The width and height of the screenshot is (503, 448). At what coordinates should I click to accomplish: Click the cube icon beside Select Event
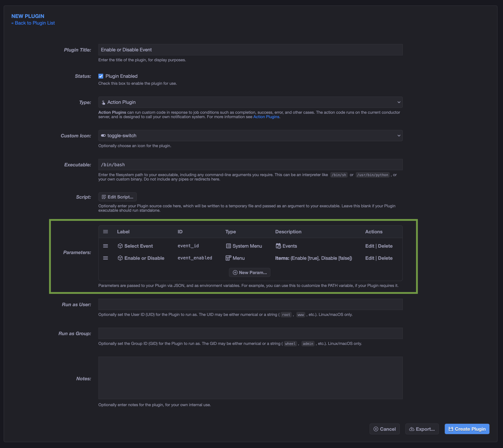pos(120,246)
